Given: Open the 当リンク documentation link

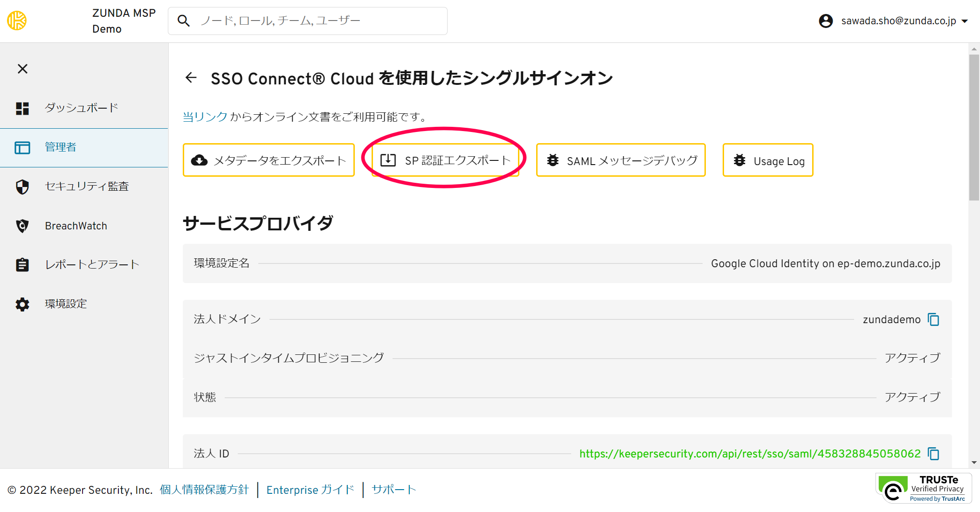Looking at the screenshot, I should tap(205, 117).
